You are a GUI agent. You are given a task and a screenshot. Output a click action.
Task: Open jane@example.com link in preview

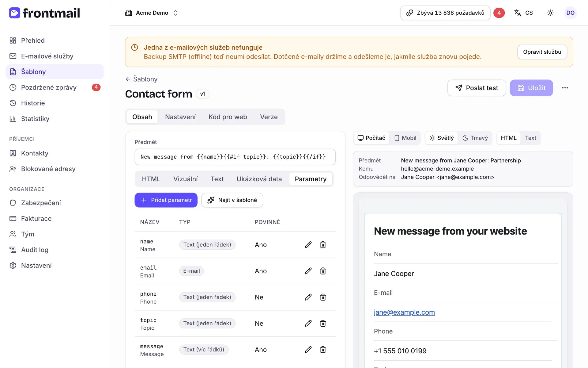pos(404,312)
